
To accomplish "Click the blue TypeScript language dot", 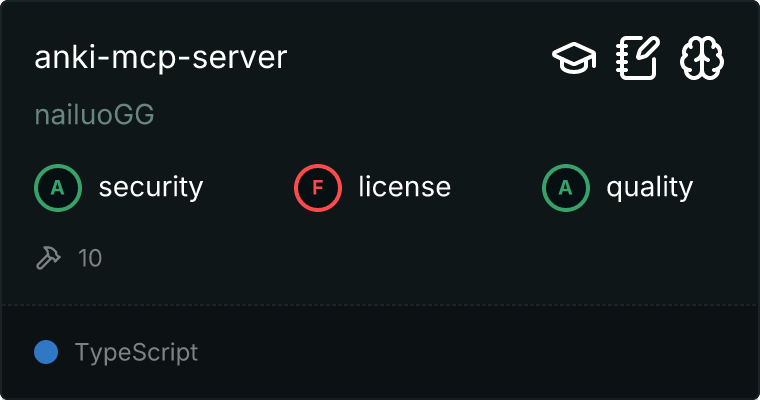I will pyautogui.click(x=46, y=352).
